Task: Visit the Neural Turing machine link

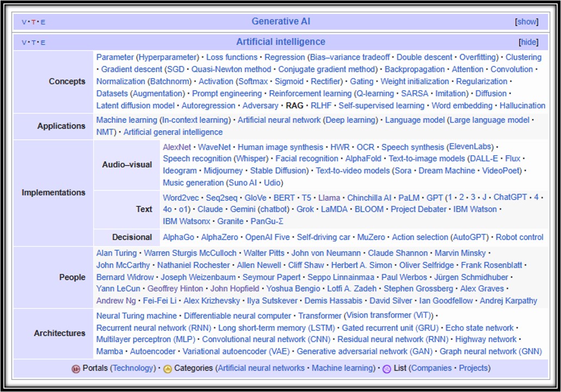Action: point(136,316)
